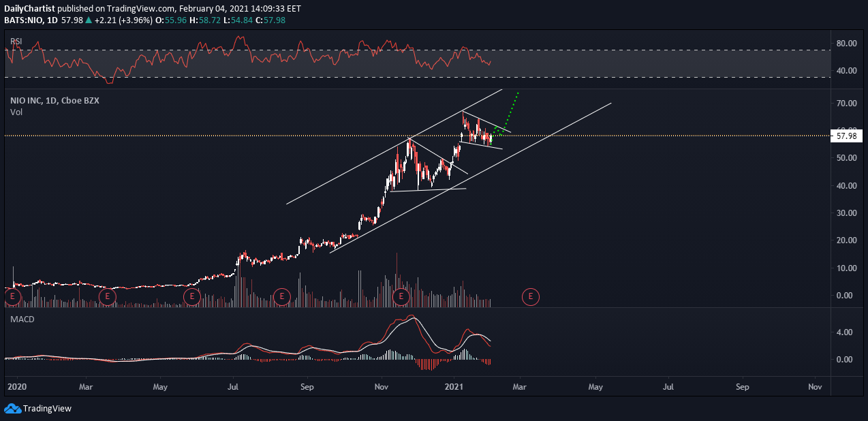
Task: Click the 70.00 price axis label
Action: click(x=846, y=104)
